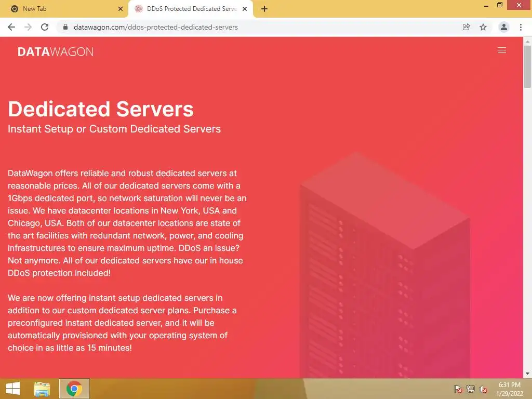Image resolution: width=532 pixels, height=399 pixels.
Task: Open the Windows Start menu
Action: [x=13, y=389]
